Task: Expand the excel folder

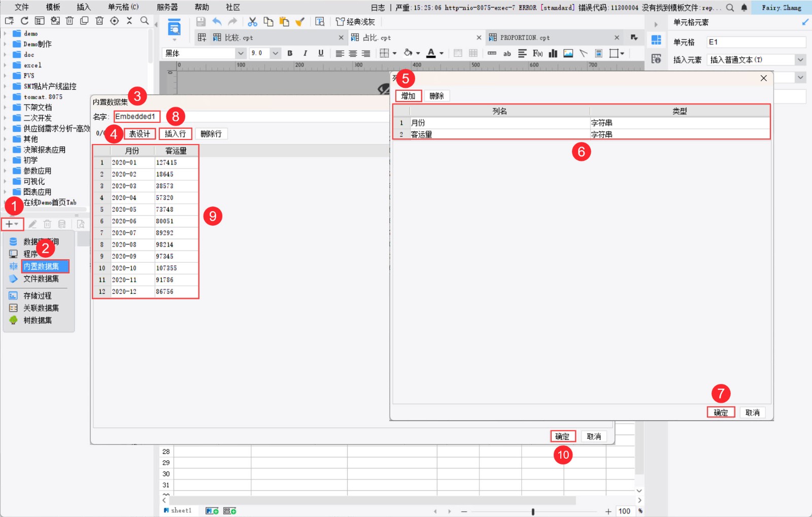Action: (x=5, y=65)
